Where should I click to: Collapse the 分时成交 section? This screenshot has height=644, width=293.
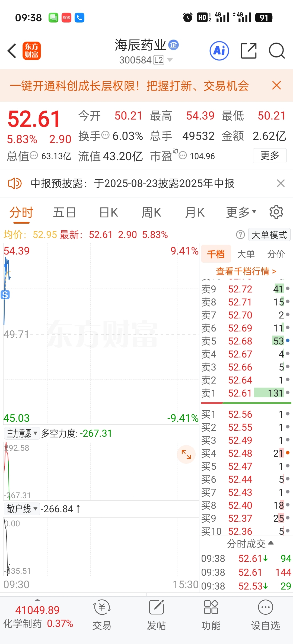click(x=250, y=544)
